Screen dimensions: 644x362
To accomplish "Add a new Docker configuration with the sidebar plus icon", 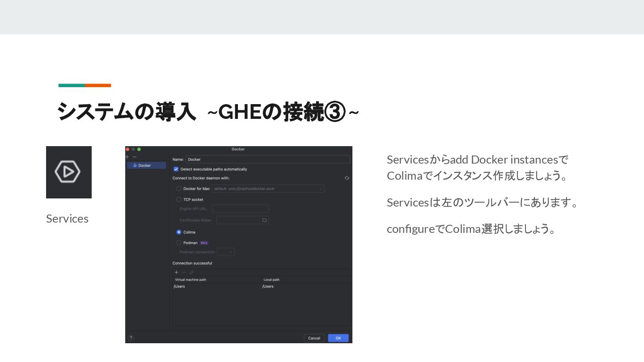I will (127, 157).
